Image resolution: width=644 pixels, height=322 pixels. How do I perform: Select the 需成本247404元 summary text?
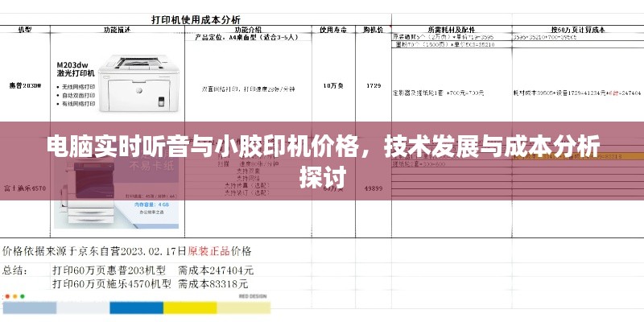coord(216,270)
